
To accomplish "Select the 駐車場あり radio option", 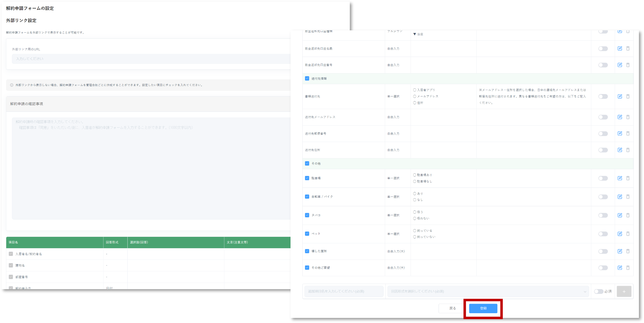I will coord(415,175).
